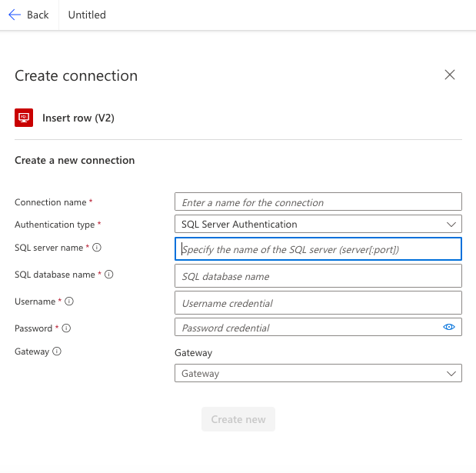Click the Create new button
476x473 pixels.
238,419
